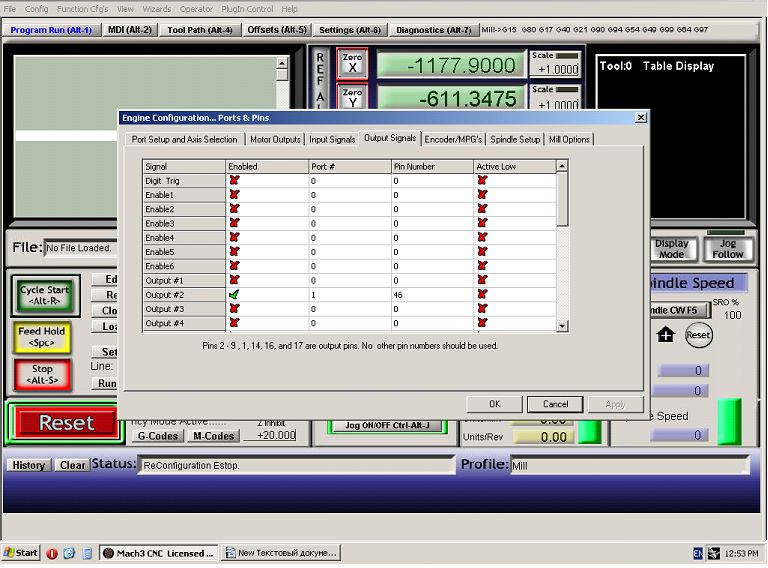Toggle Enabled mark for Enable2 row
The width and height of the screenshot is (768, 568).
(234, 209)
